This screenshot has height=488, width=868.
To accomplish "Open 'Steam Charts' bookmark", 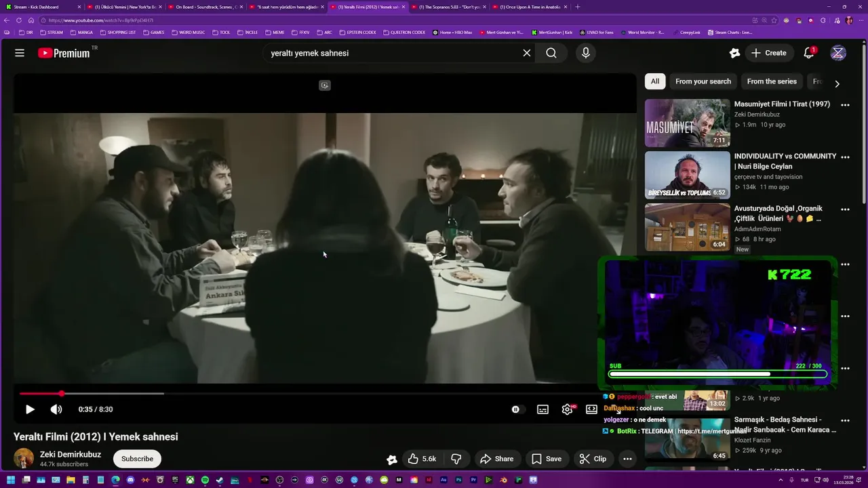I will click(730, 32).
